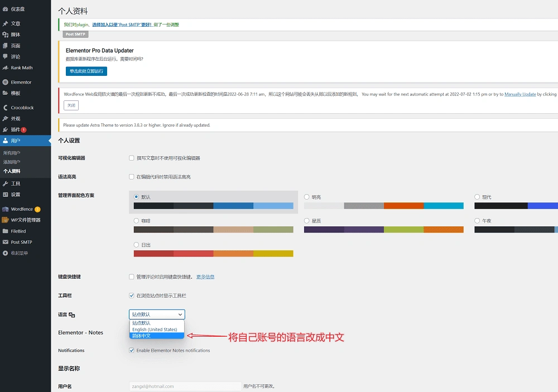The width and height of the screenshot is (558, 392).
Task: Select the 咖啡 color scheme radio button
Action: click(137, 221)
